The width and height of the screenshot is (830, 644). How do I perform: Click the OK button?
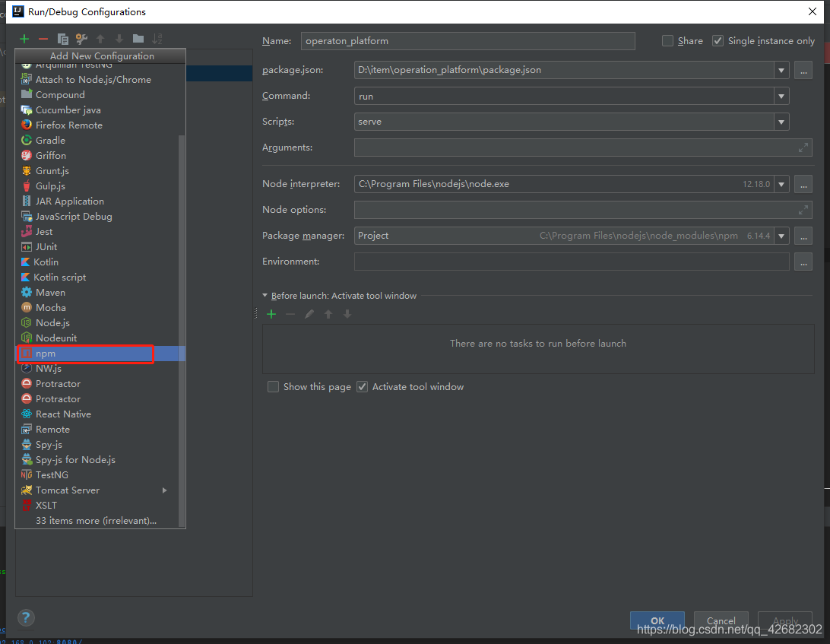(x=657, y=620)
